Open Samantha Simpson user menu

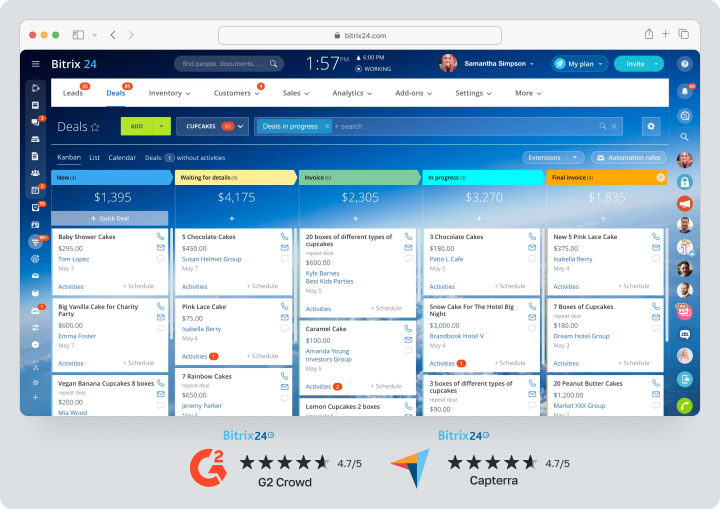pyautogui.click(x=499, y=64)
